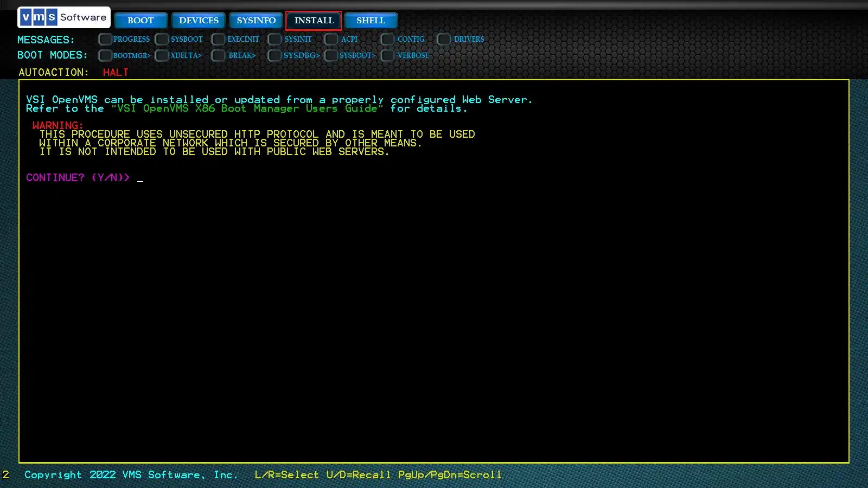Enable the VERBOSE boot mode checkbox
The width and height of the screenshot is (868, 488).
coord(387,55)
